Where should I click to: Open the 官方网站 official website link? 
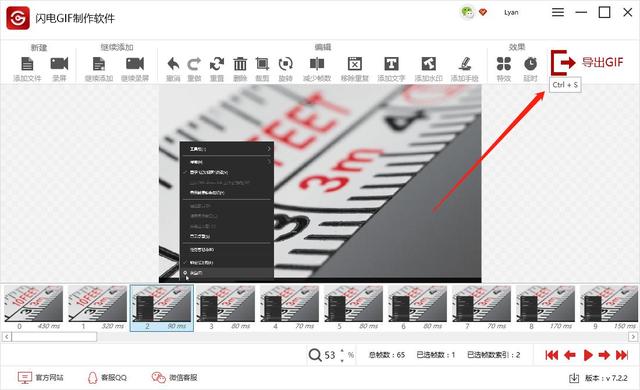41,378
